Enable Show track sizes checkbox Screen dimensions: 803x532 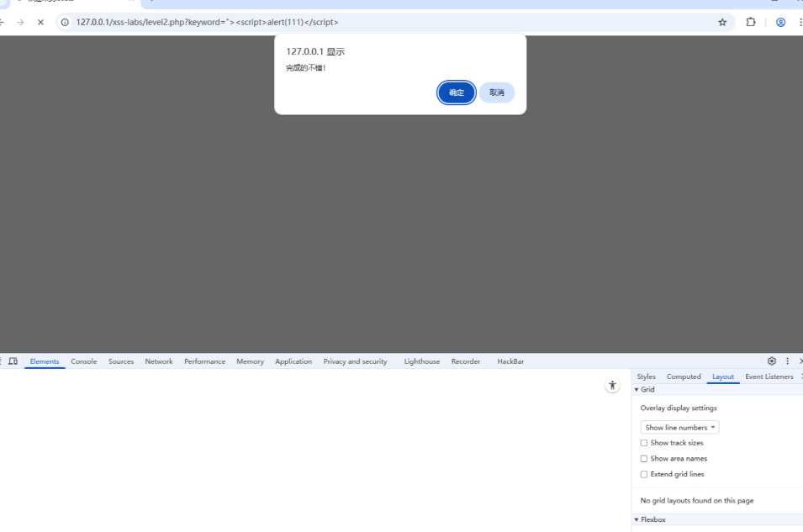click(644, 443)
